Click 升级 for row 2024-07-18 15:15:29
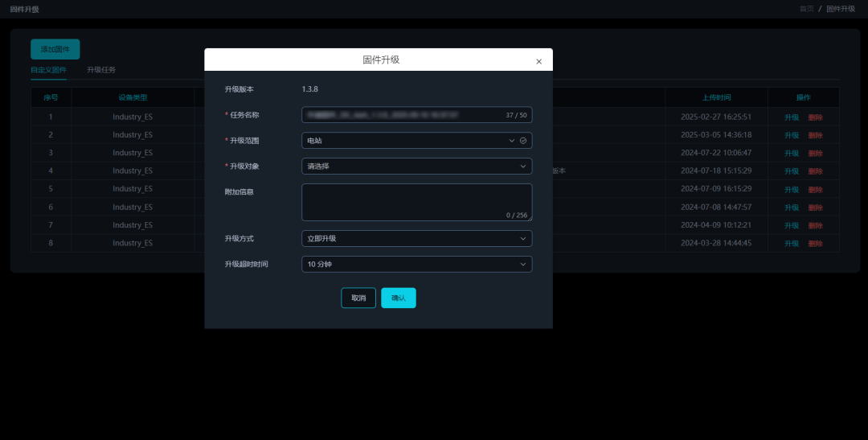Screen dimensions: 868x440 point(792,171)
